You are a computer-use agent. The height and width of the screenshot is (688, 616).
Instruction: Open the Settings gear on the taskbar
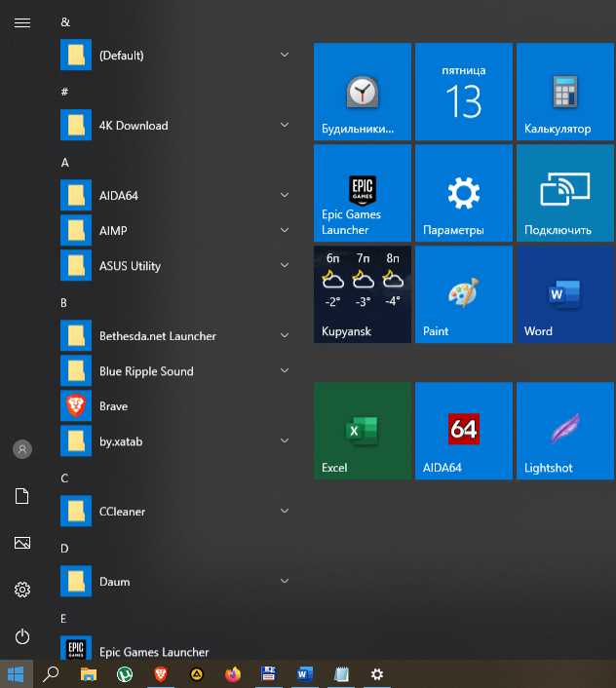click(377, 674)
